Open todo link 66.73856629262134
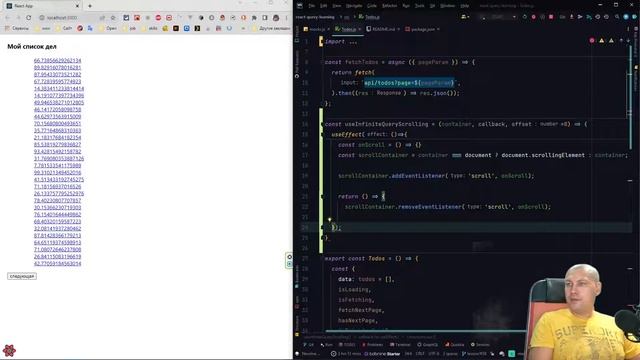Image resolution: width=640 pixels, height=360 pixels. [x=58, y=60]
